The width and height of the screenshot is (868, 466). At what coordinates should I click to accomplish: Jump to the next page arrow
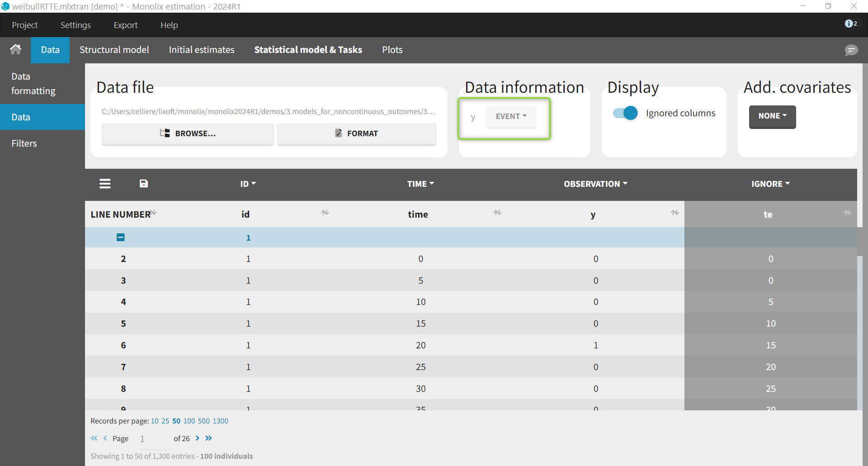pos(198,438)
